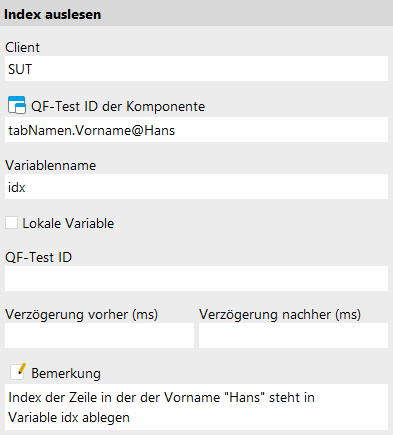Click the Verzögerung vorher (ms) field

point(99,336)
